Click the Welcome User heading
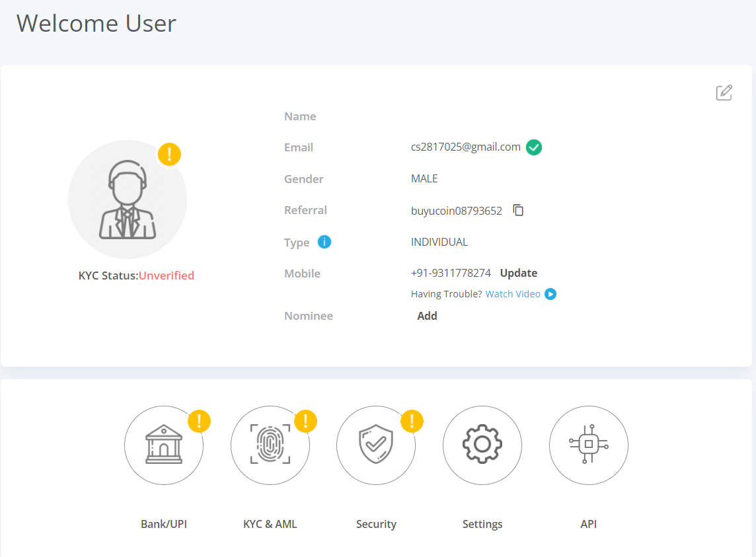 [x=96, y=23]
